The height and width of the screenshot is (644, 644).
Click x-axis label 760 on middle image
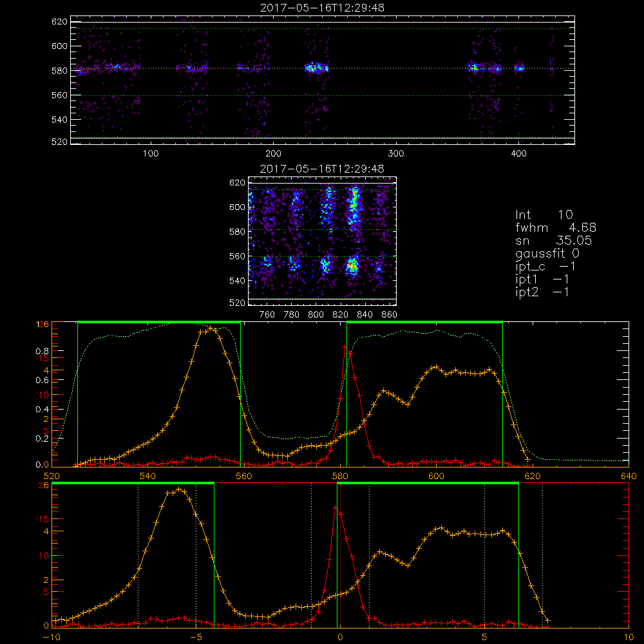click(x=267, y=315)
